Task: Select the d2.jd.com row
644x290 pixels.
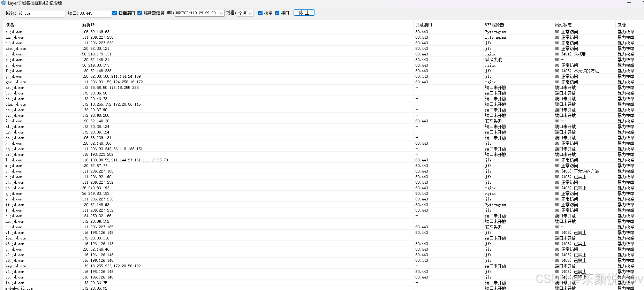Action: coord(324,132)
